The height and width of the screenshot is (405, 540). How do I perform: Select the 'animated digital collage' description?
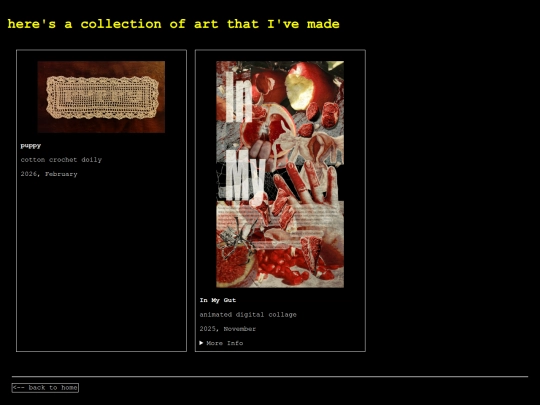click(x=248, y=314)
